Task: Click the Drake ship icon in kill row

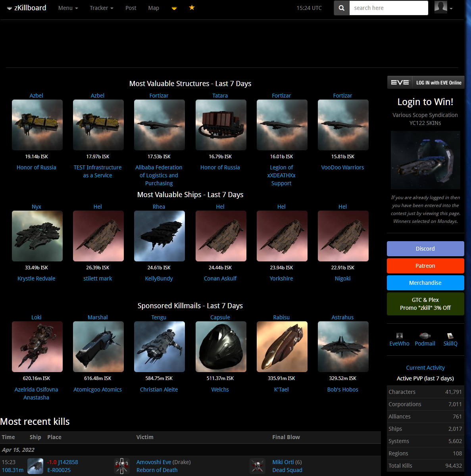Action: pyautogui.click(x=35, y=466)
